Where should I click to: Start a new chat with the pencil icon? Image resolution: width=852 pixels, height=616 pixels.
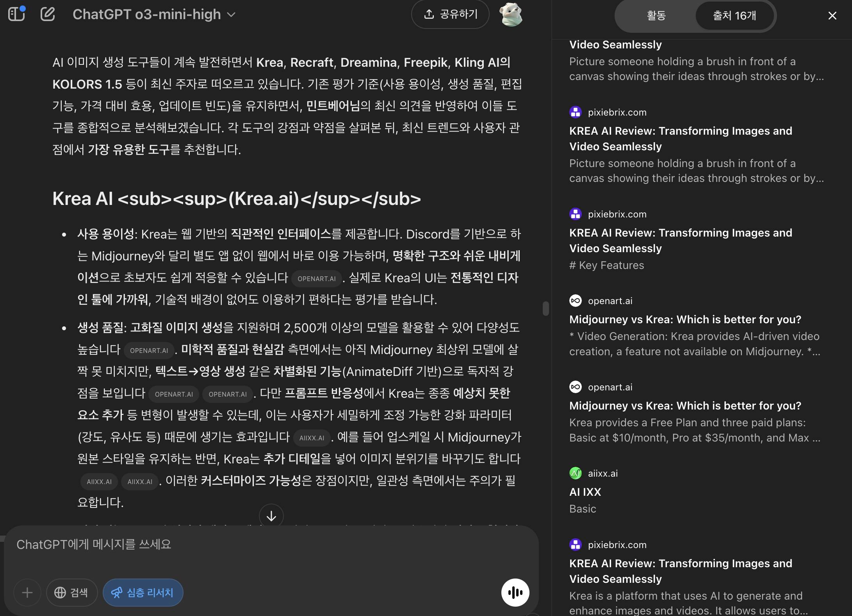point(48,14)
